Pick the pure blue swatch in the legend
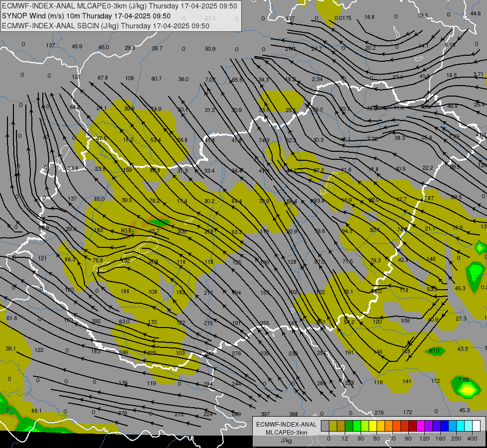 coord(444,426)
